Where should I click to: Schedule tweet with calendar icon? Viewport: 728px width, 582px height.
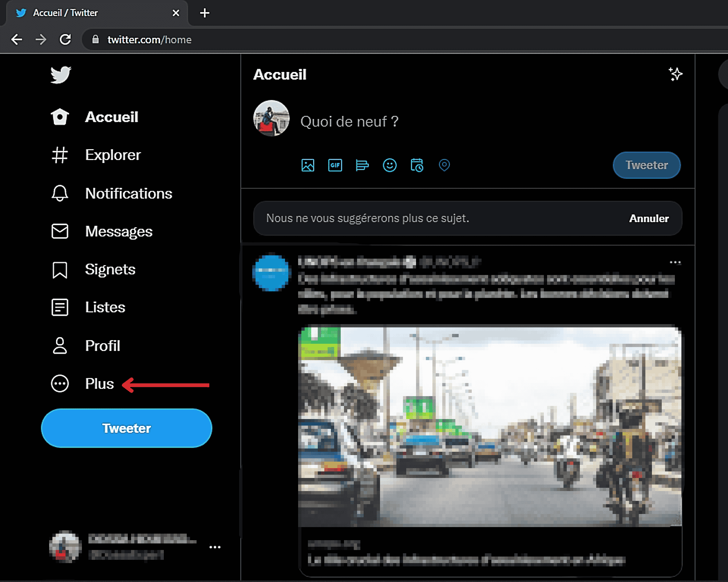(417, 166)
